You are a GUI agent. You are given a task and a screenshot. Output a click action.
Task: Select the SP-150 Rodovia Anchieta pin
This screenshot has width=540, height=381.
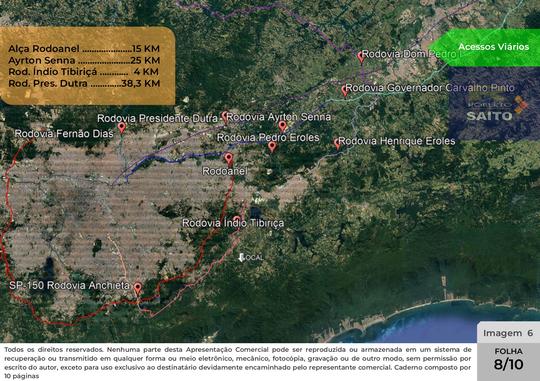click(x=138, y=289)
